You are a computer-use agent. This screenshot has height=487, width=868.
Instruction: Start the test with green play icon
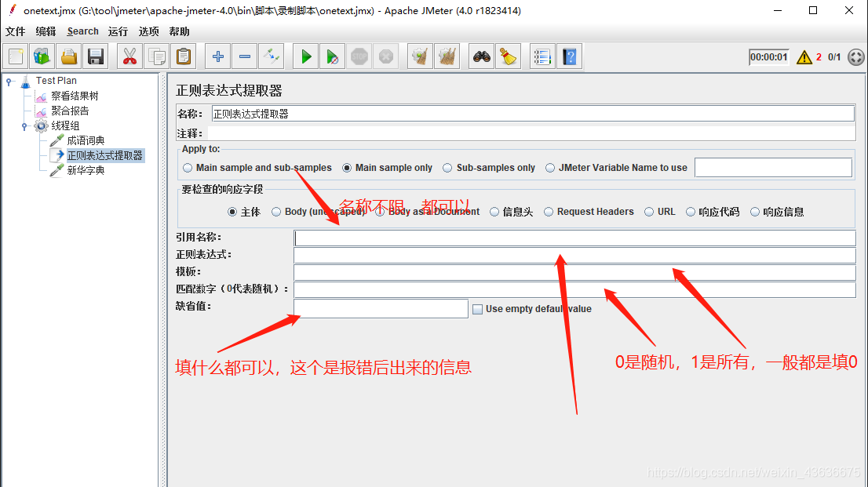coord(306,56)
